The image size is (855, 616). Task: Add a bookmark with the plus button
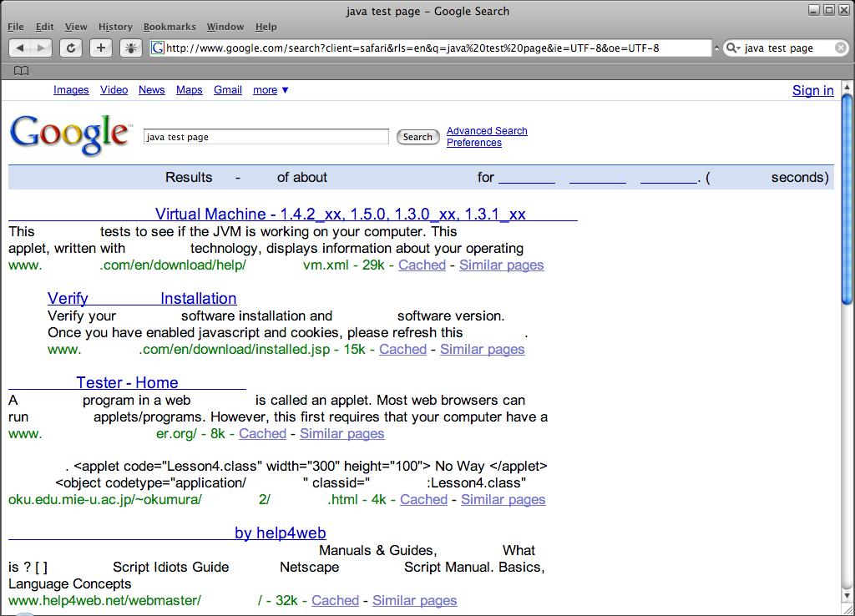(x=101, y=48)
